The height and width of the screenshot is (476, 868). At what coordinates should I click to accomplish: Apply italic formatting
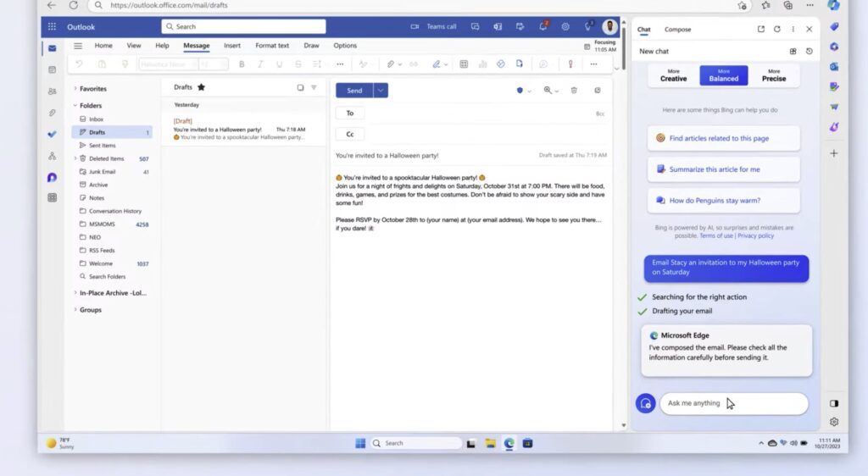pos(260,64)
